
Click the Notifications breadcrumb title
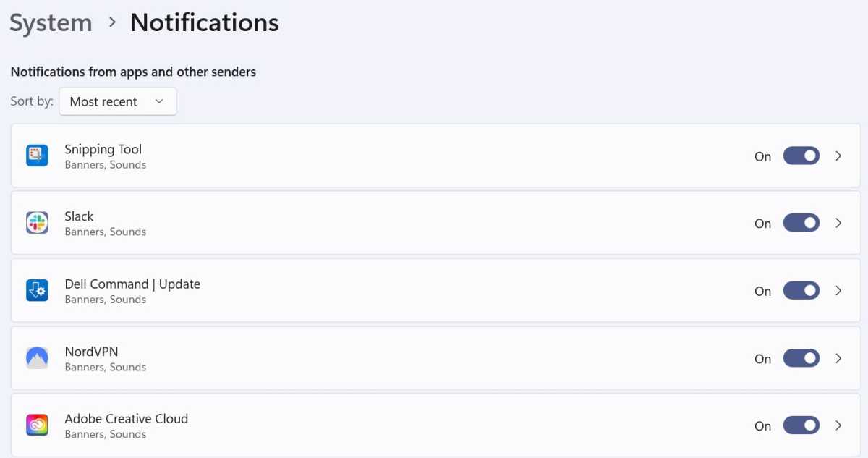point(205,22)
